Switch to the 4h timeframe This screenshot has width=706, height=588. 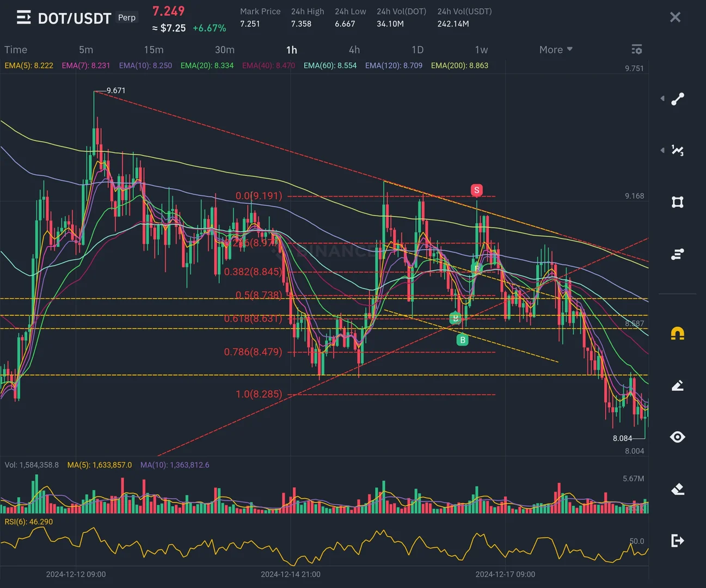[x=354, y=50]
